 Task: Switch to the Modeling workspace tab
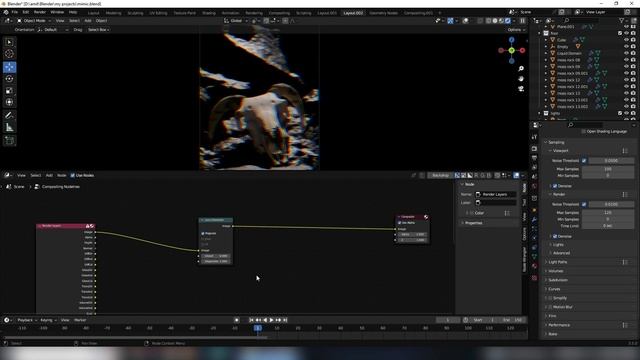tap(113, 13)
